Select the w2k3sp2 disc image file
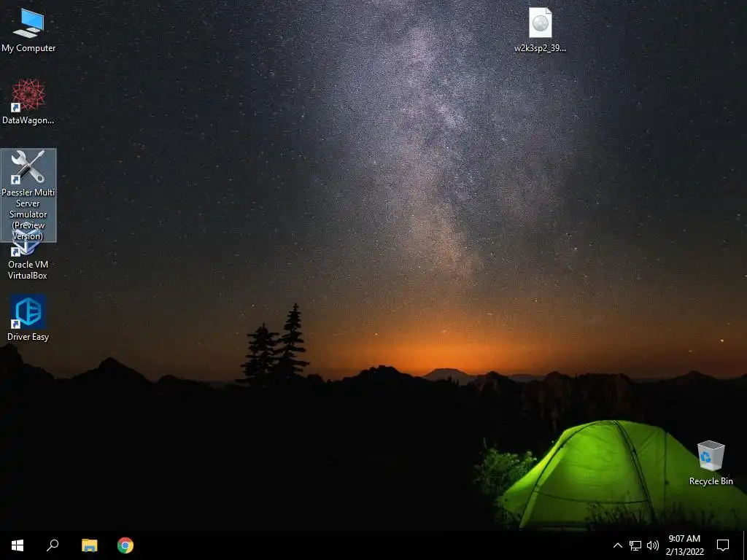The width and height of the screenshot is (747, 560). click(540, 29)
